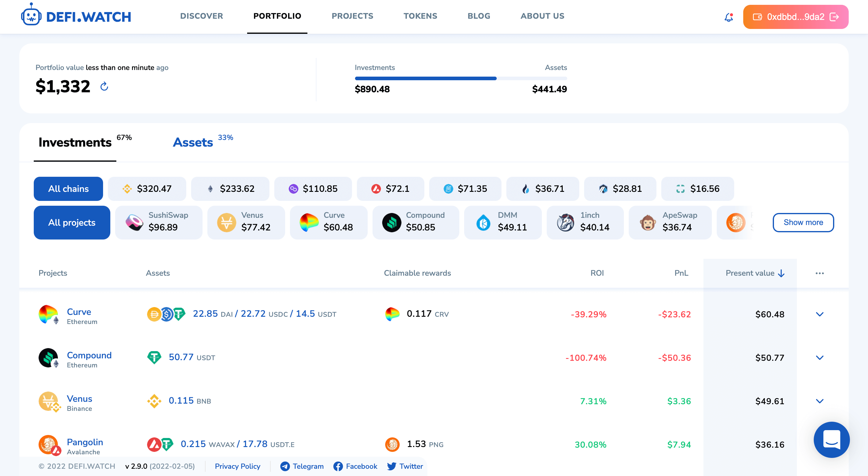The height and width of the screenshot is (476, 868).
Task: Filter by Ethereum chain $233.62
Action: [x=230, y=189]
